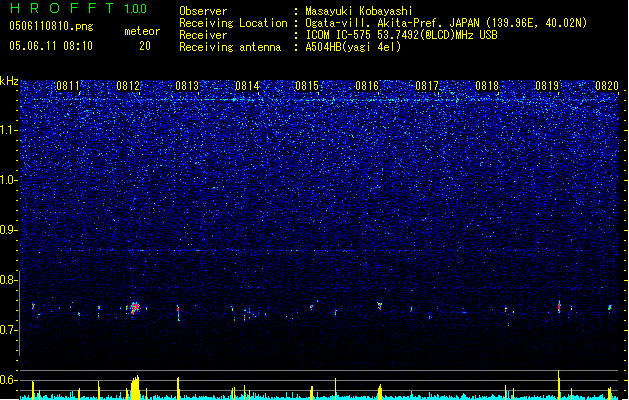Click the 1.1 frequency axis label
This screenshot has height=400, width=629.
pos(8,130)
